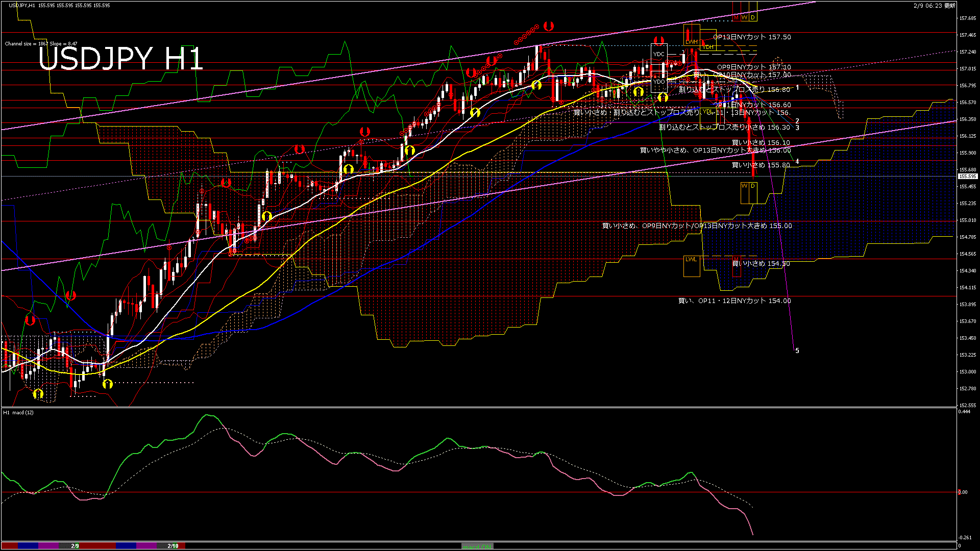Click yellow up arrow beneath YDO box
The image size is (980, 551).
[663, 97]
